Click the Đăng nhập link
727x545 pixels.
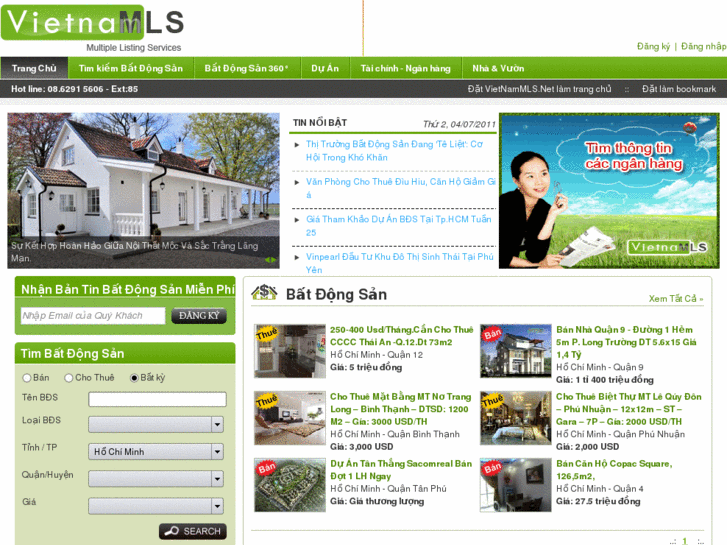click(x=703, y=46)
